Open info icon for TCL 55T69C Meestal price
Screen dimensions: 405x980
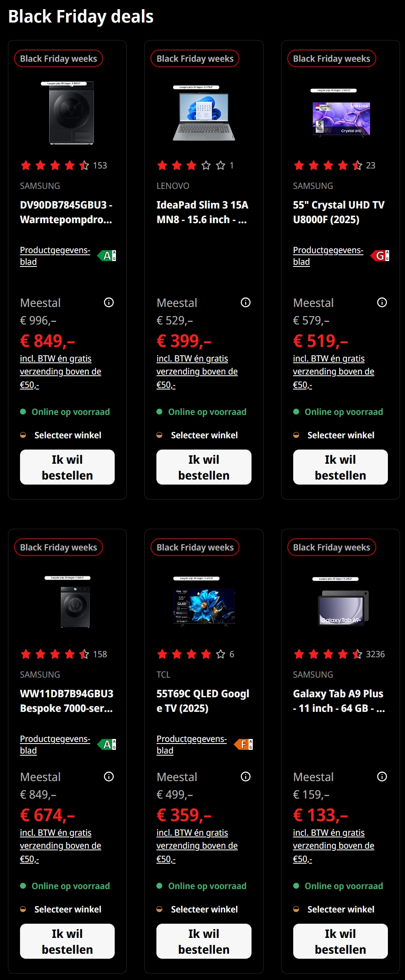pyautogui.click(x=246, y=776)
